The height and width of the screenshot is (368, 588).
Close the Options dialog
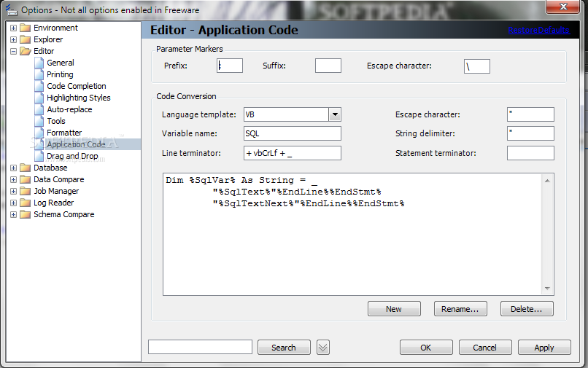[563, 7]
